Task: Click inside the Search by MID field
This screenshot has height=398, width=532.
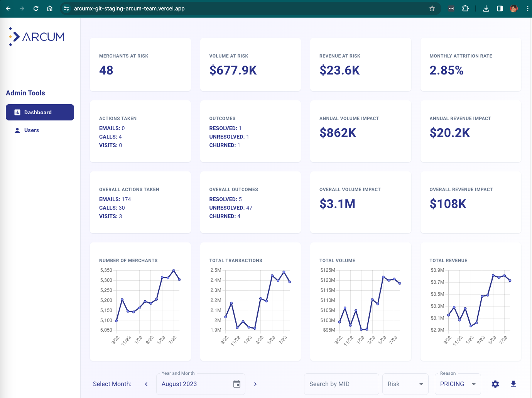Action: coord(341,384)
